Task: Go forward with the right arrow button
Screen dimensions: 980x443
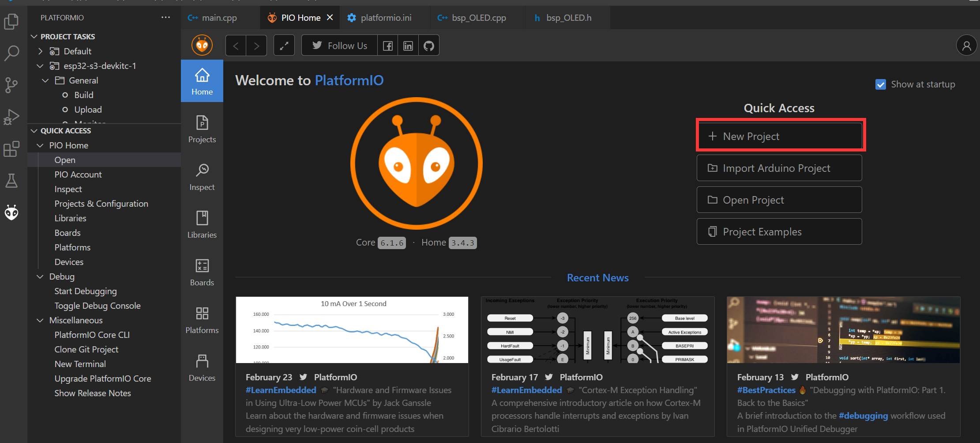Action: click(256, 45)
